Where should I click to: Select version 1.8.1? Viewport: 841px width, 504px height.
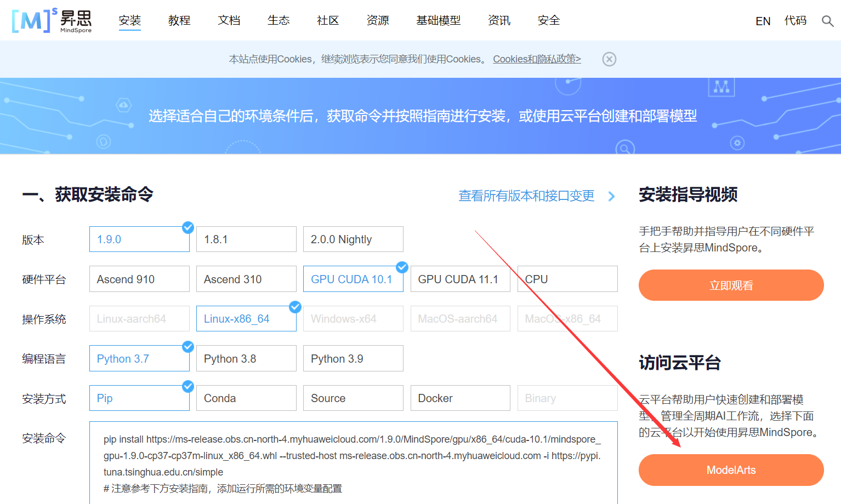tap(246, 239)
